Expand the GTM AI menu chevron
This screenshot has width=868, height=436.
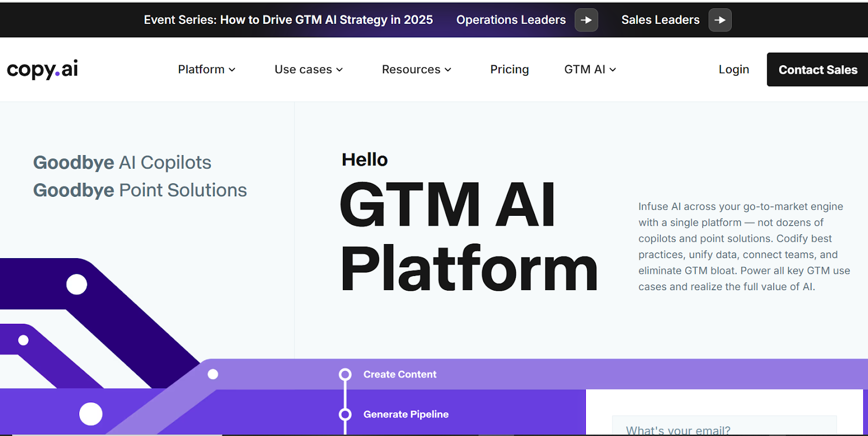coord(613,69)
